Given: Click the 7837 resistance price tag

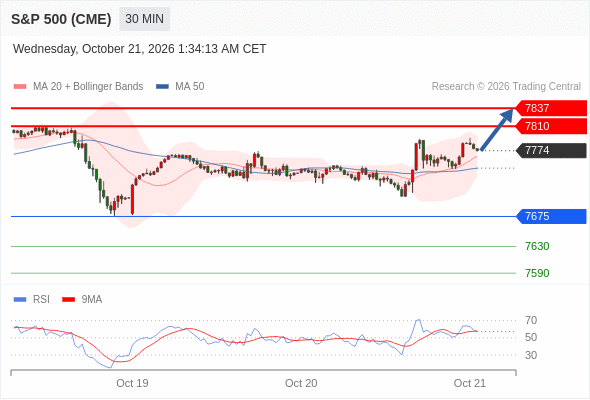Looking at the screenshot, I should [551, 108].
